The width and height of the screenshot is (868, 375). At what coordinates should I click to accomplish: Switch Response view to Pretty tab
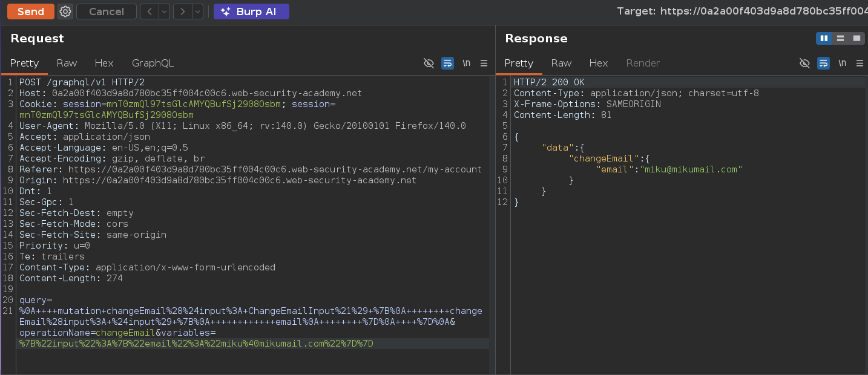click(x=519, y=63)
